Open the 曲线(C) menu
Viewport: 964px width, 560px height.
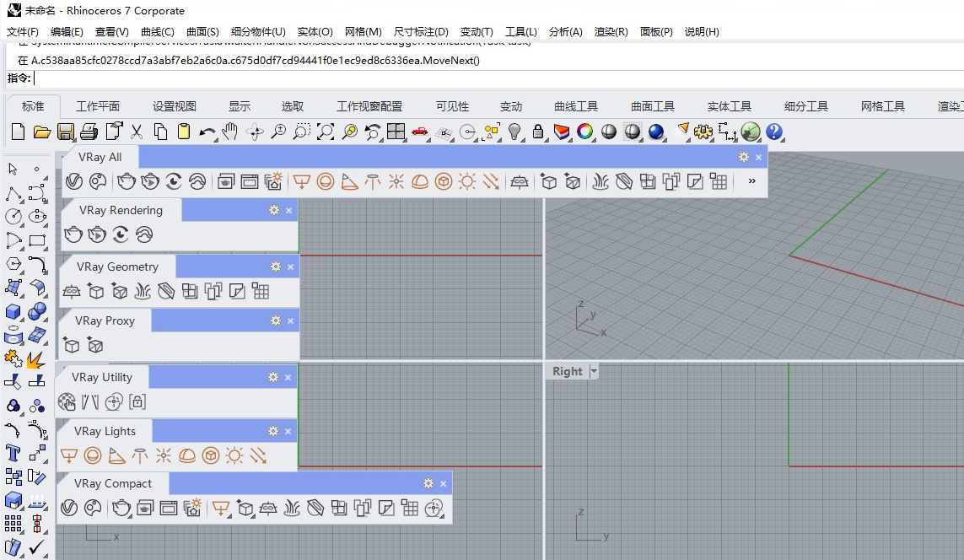158,31
